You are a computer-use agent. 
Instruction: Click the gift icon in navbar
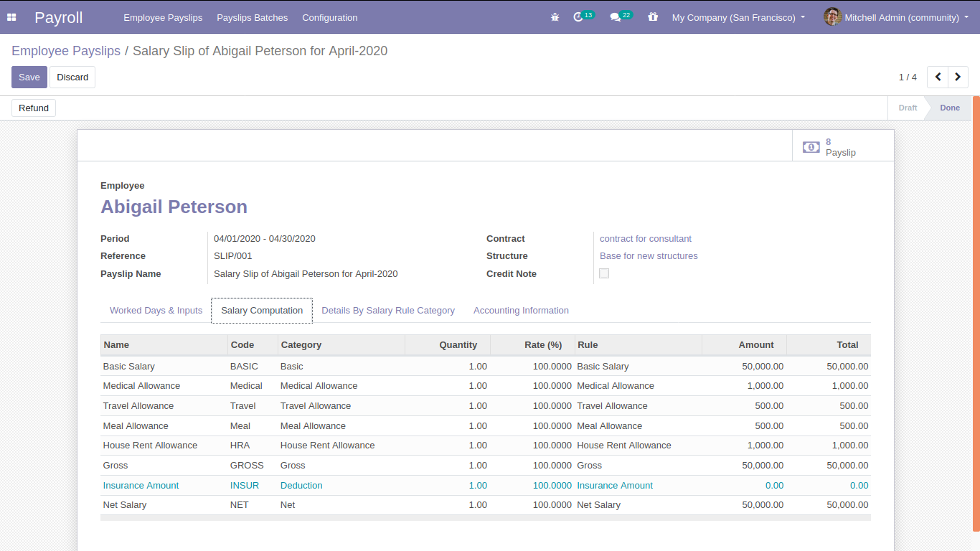click(652, 17)
